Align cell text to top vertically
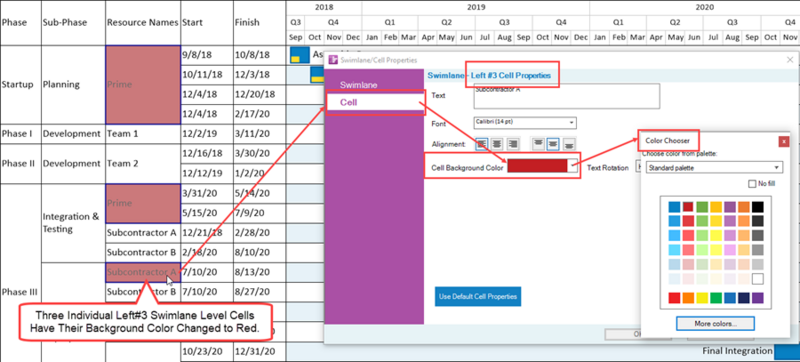800x362 pixels. tap(538, 144)
